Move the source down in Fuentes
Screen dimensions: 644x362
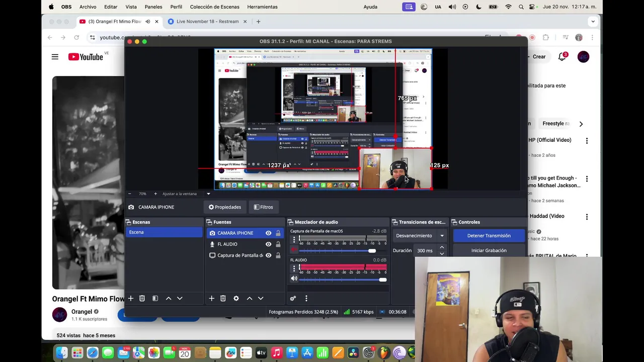tap(261, 299)
